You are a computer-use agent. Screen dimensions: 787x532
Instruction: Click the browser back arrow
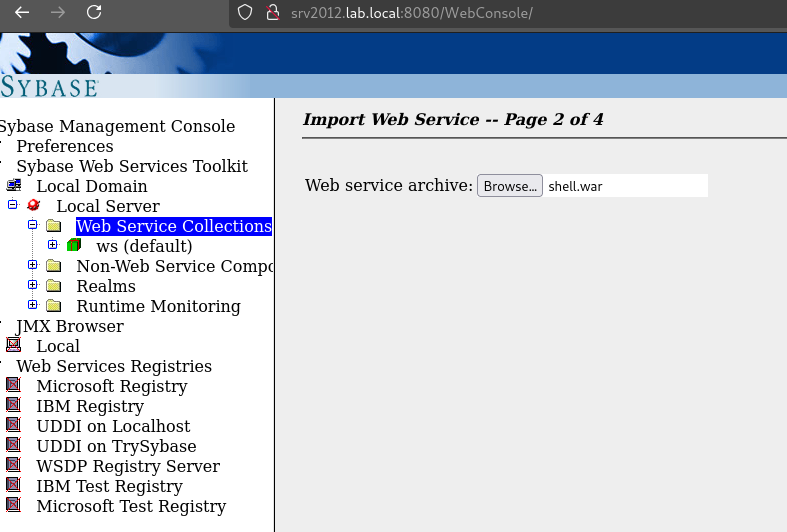pos(21,13)
